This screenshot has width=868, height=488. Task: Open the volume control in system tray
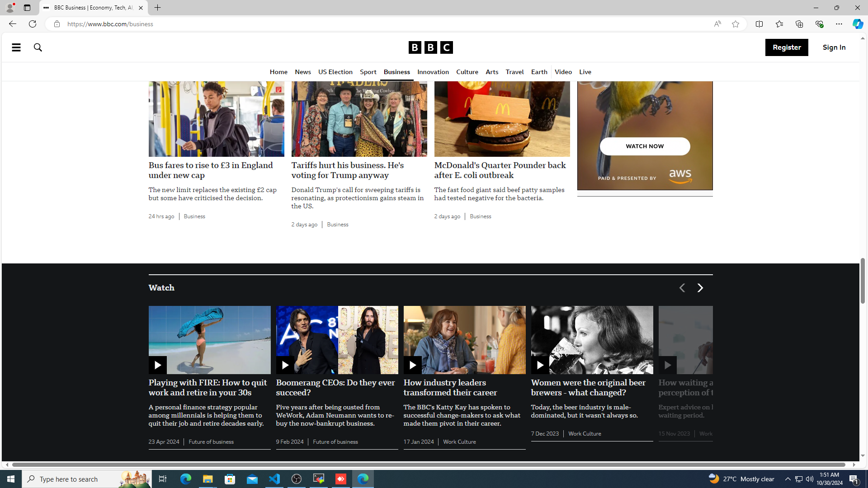click(x=809, y=479)
